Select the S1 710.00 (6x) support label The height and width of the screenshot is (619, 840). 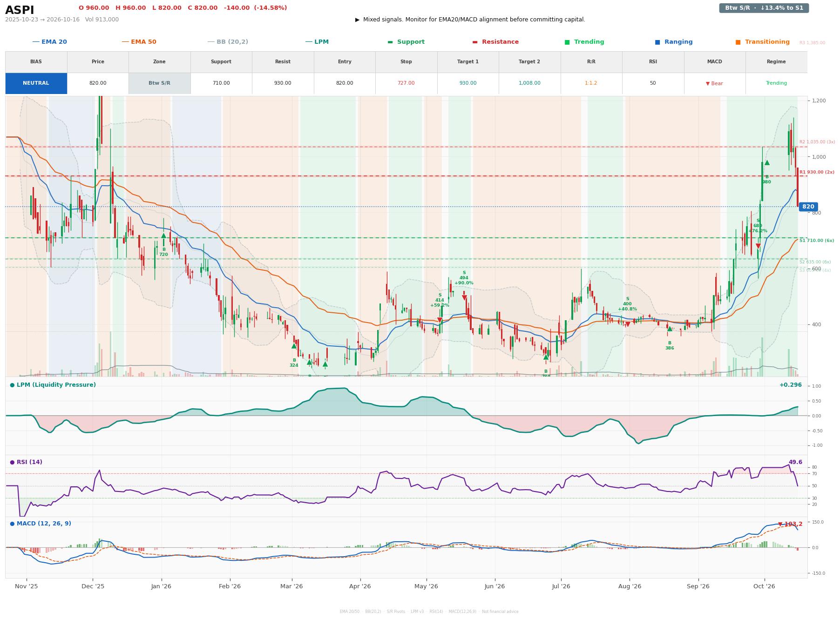[x=817, y=241]
